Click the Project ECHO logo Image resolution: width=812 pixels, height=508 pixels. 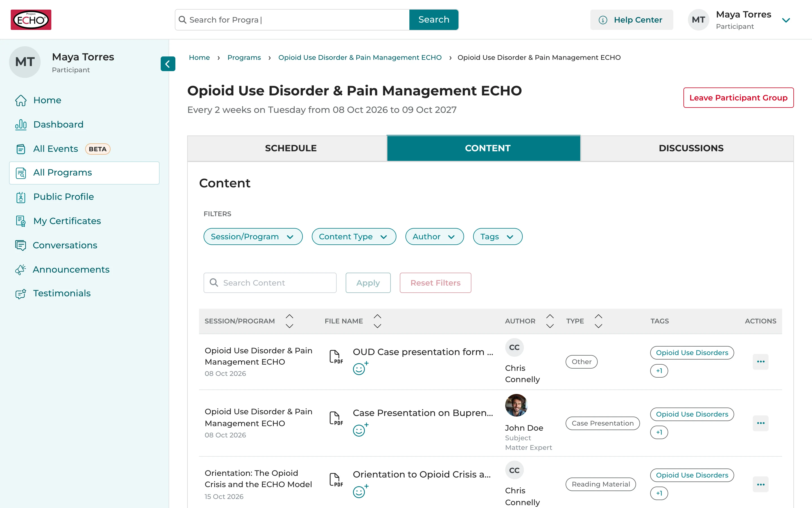coord(31,20)
